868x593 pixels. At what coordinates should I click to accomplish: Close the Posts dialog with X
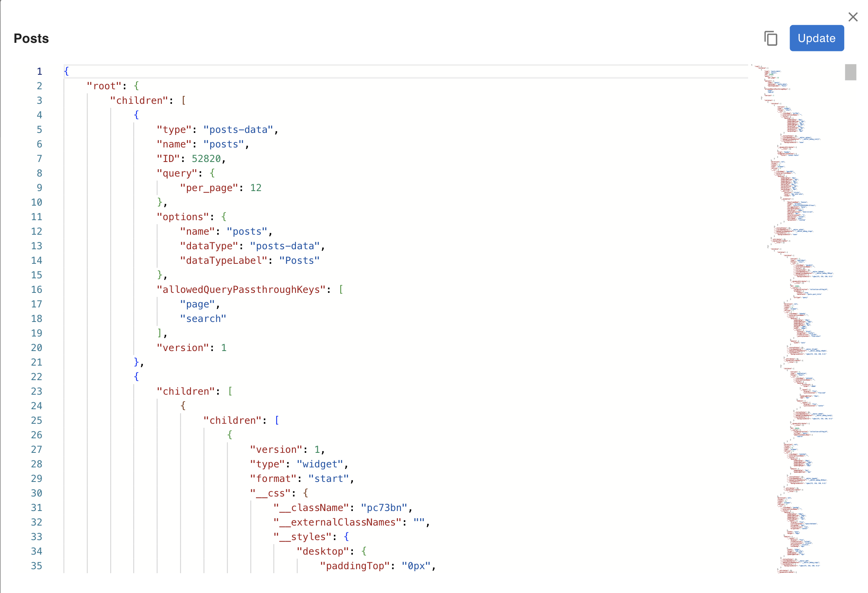853,17
